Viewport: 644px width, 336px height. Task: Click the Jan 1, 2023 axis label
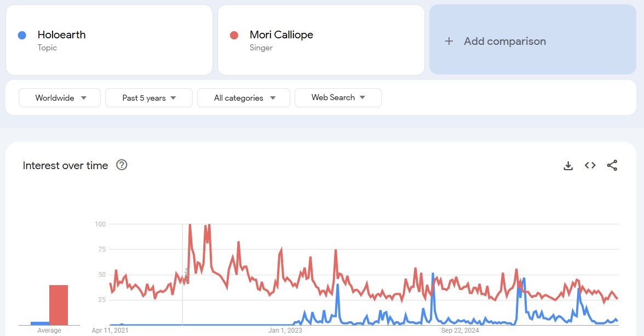pyautogui.click(x=285, y=330)
